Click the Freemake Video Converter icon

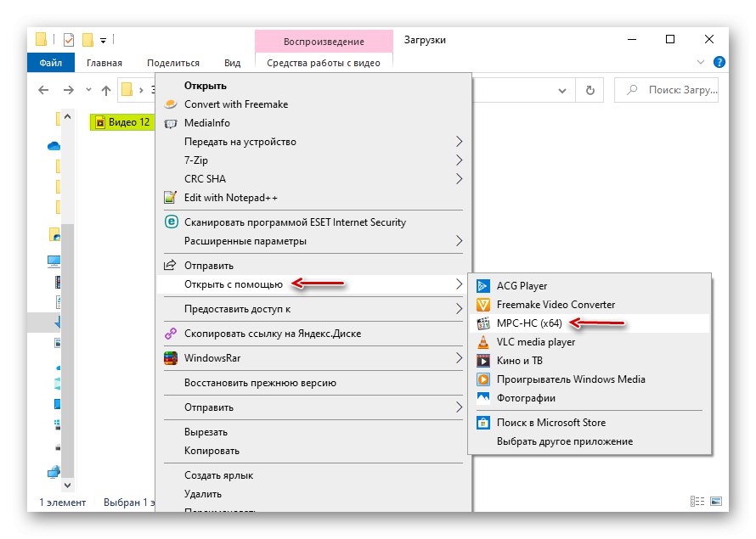click(x=483, y=305)
